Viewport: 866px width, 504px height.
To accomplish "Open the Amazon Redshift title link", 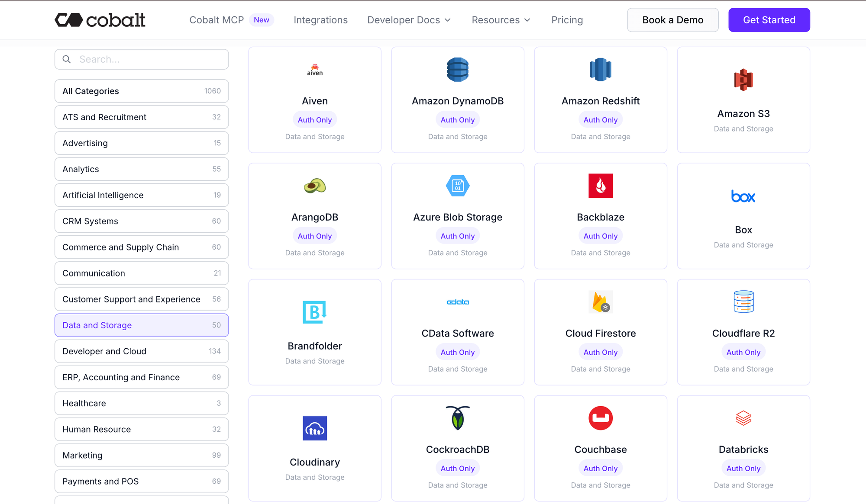I will click(601, 101).
